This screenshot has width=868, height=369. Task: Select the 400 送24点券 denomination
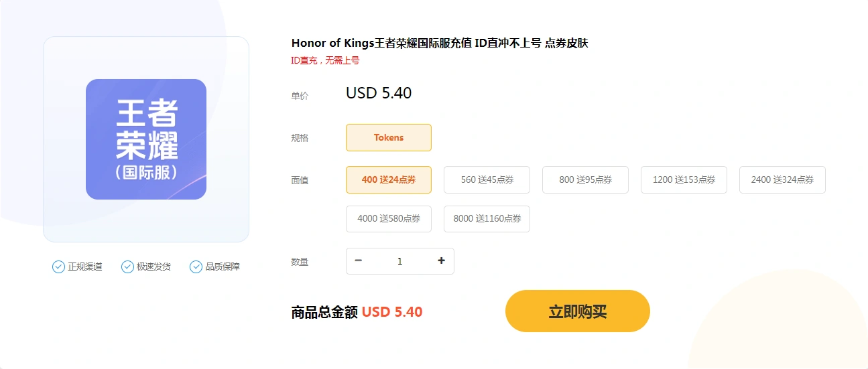point(389,179)
